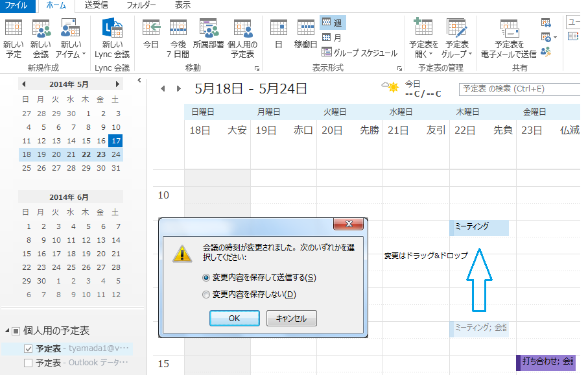Collapse the 個人用の予定表 group
588x375 pixels.
tap(7, 331)
